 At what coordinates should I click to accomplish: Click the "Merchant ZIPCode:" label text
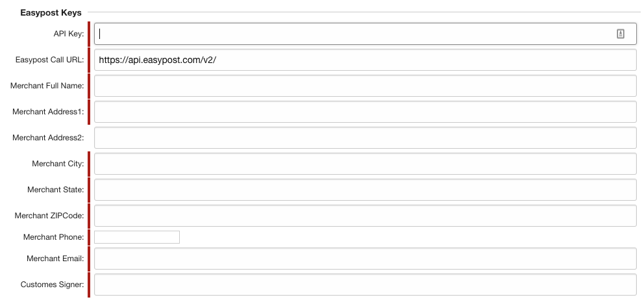[x=49, y=216]
